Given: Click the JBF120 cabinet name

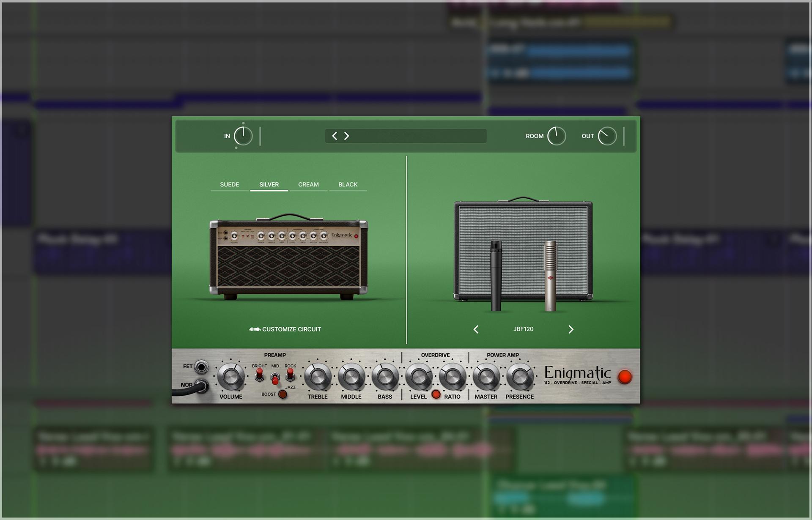Looking at the screenshot, I should (x=524, y=329).
